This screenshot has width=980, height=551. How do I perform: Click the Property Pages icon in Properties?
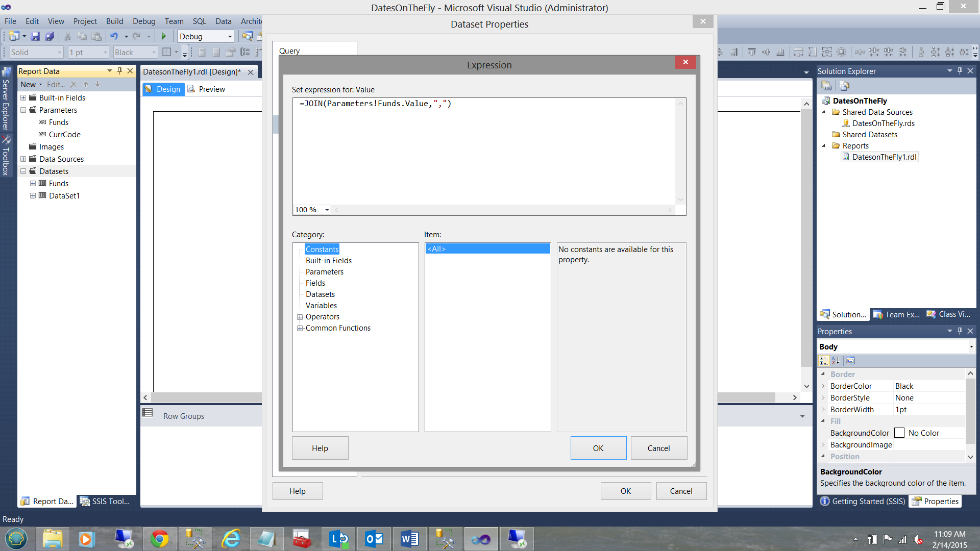click(x=850, y=361)
